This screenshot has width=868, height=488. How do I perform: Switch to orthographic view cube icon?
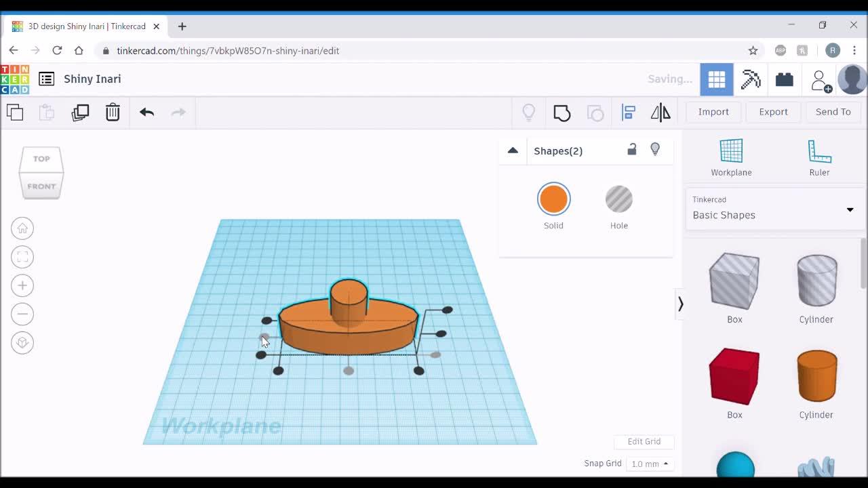(22, 342)
